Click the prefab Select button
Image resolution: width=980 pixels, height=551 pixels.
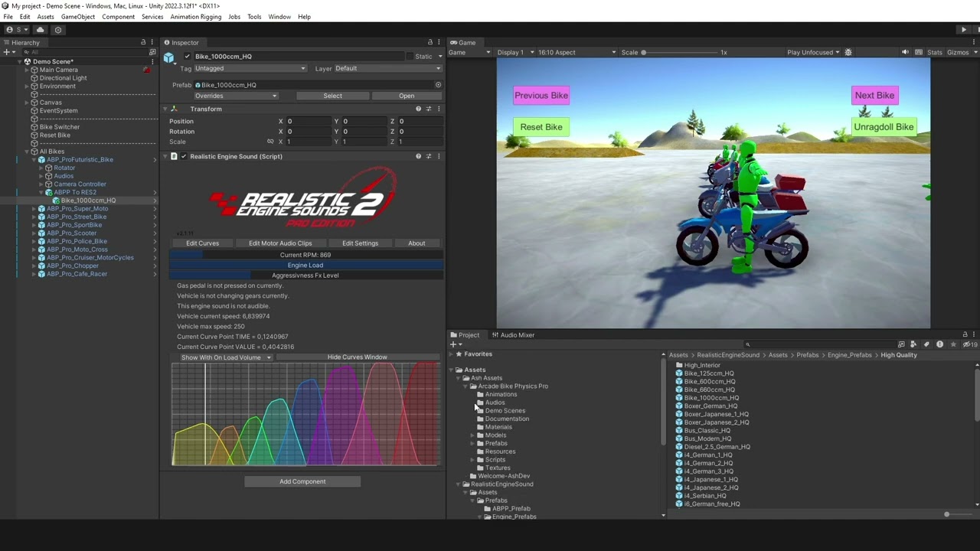[332, 96]
